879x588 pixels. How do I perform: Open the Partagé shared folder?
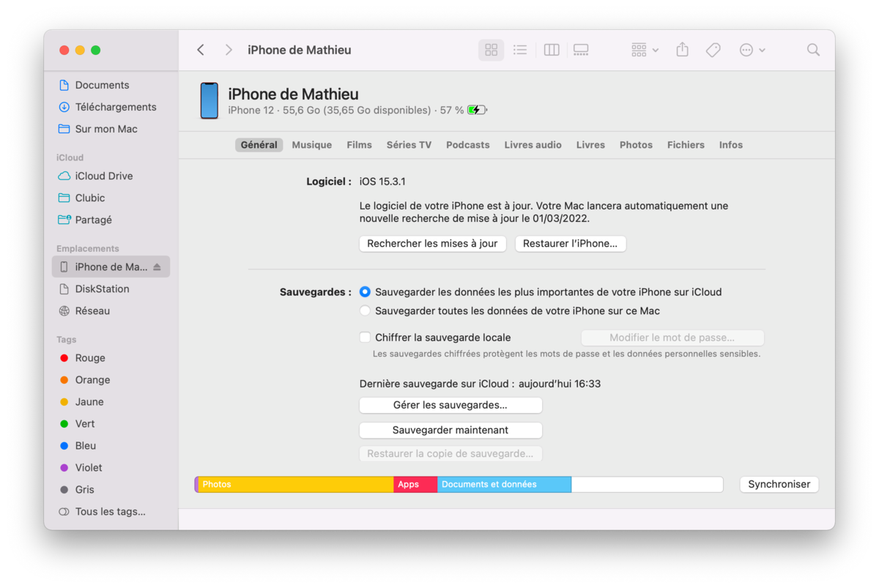[94, 220]
